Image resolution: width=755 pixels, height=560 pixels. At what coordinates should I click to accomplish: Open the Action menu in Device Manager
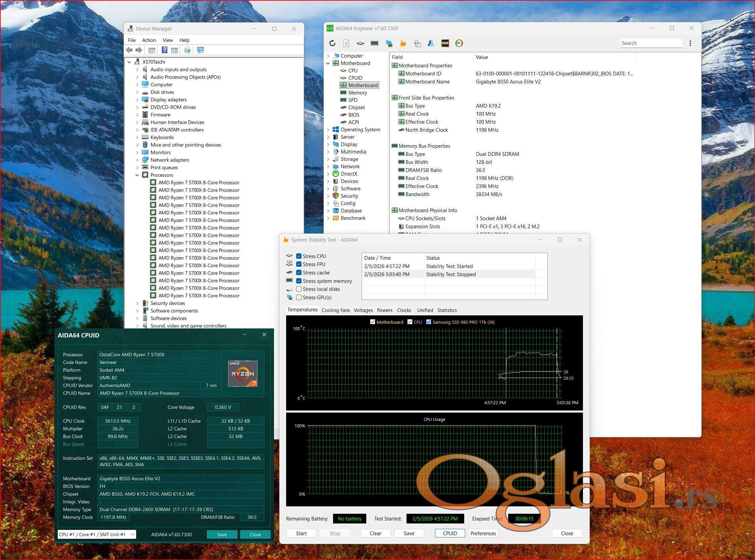[149, 40]
